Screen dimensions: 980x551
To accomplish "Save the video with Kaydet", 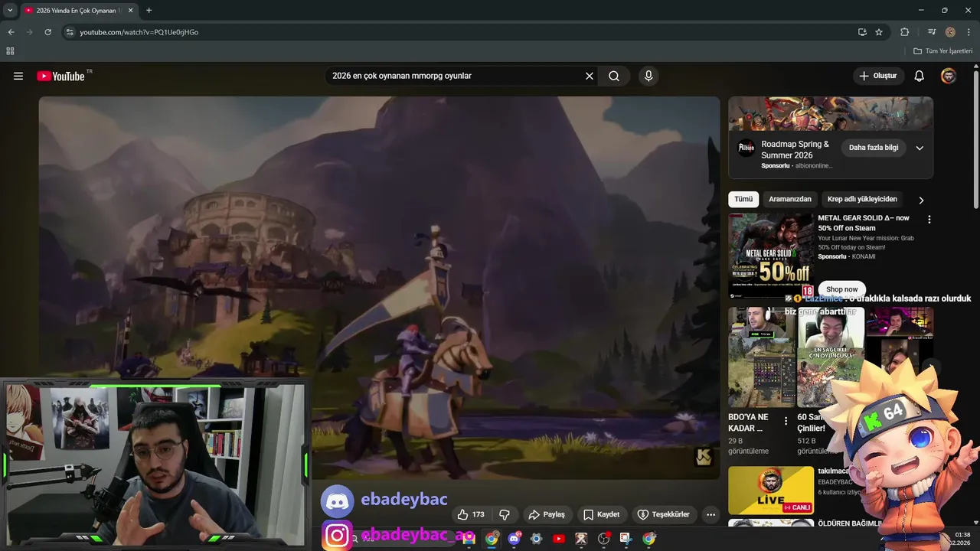I will pyautogui.click(x=601, y=514).
